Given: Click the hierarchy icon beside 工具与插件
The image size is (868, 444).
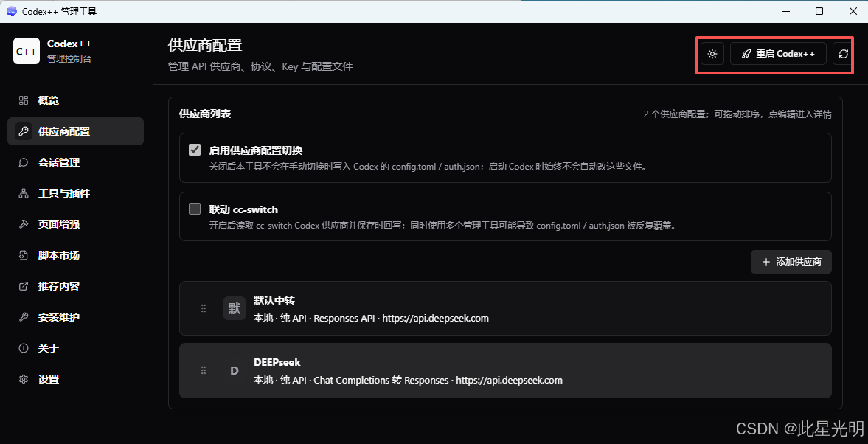Looking at the screenshot, I should [24, 193].
